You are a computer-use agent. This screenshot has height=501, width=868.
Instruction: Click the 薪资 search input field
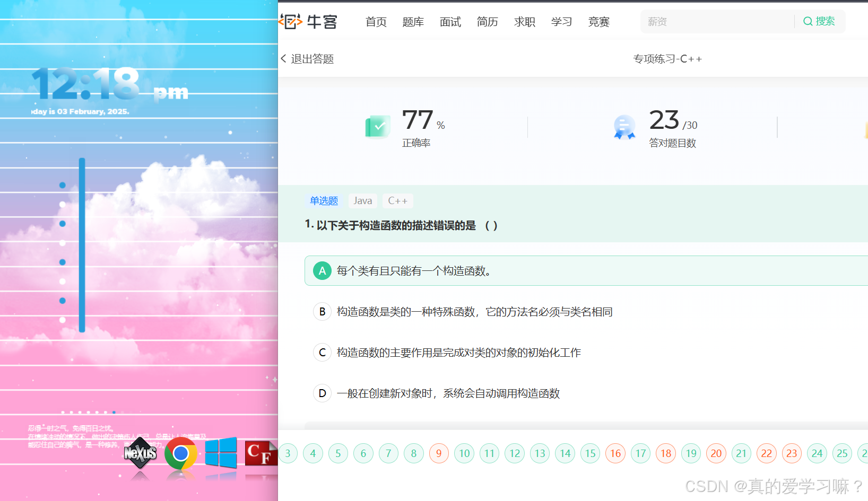click(706, 21)
